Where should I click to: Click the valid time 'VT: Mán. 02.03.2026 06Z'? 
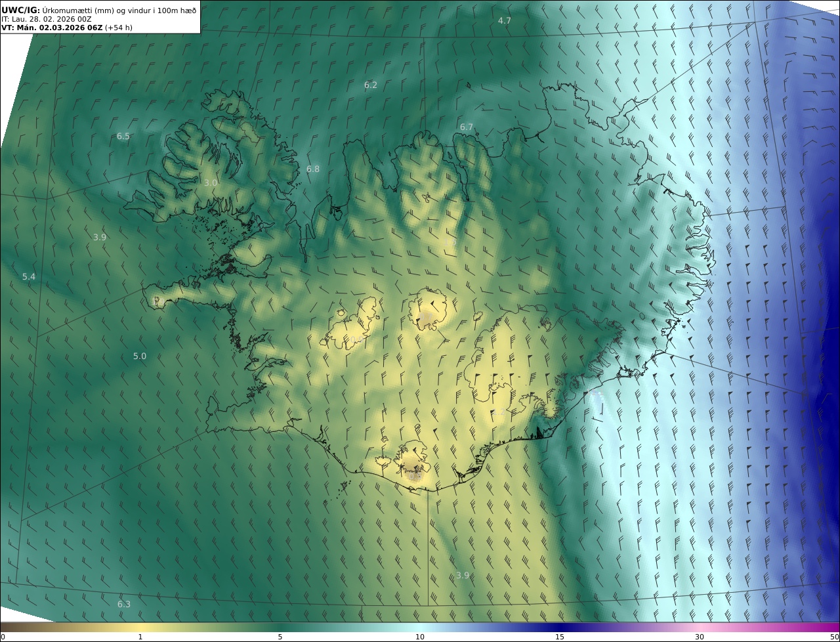pyautogui.click(x=52, y=28)
